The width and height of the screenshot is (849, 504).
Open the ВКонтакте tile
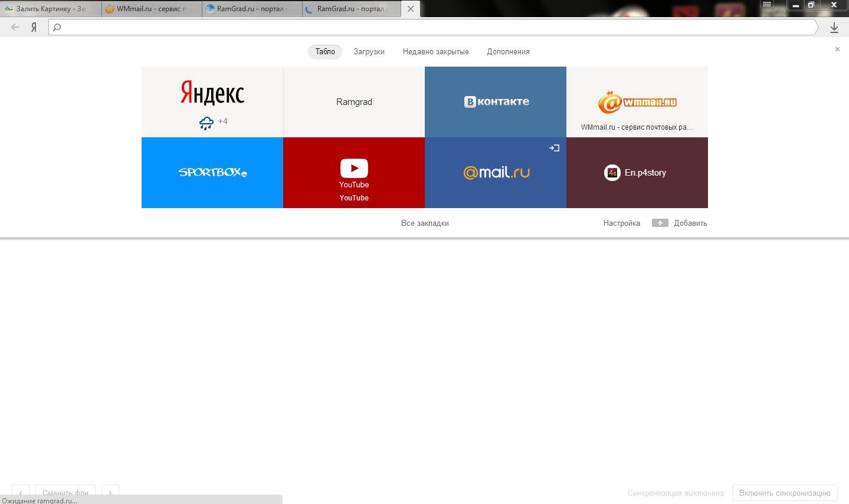tap(496, 102)
